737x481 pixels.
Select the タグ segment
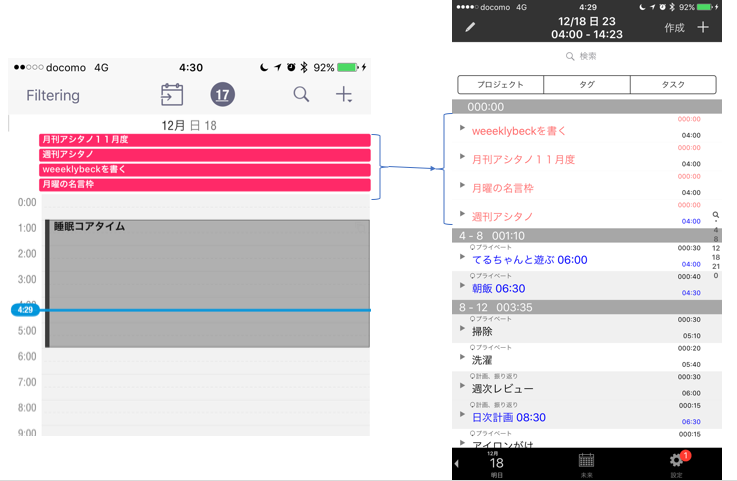586,85
